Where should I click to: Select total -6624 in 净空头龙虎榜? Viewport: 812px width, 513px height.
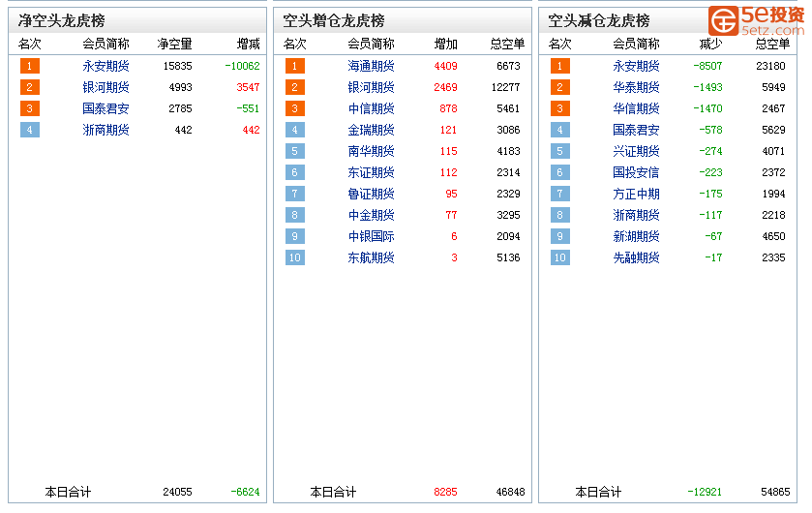(246, 492)
